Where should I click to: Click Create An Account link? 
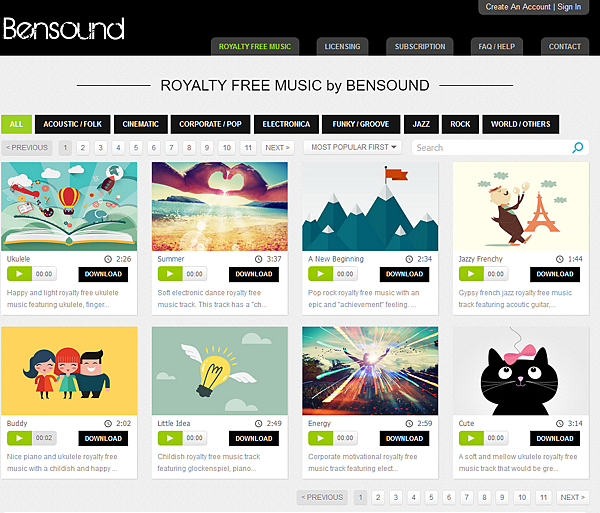(x=518, y=7)
